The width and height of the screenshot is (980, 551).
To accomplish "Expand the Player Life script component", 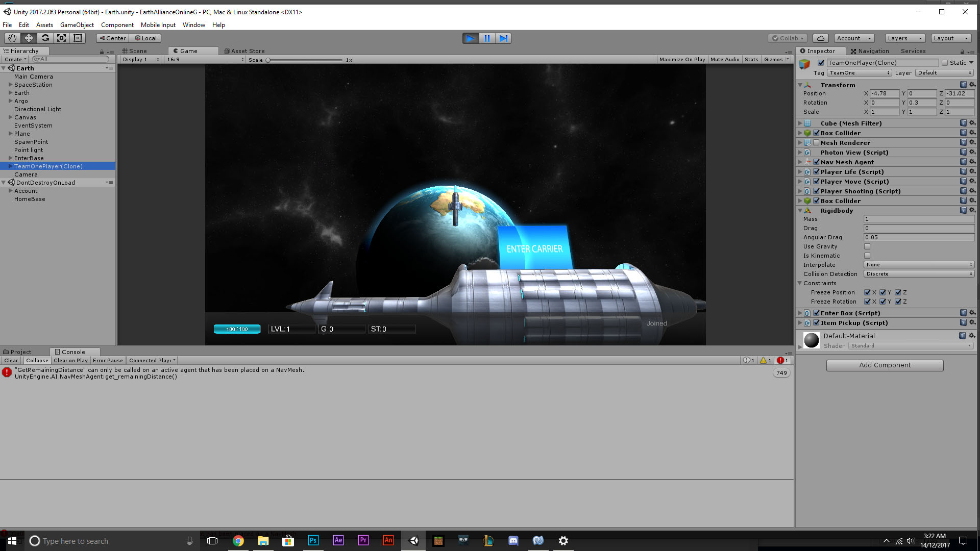I will click(800, 171).
